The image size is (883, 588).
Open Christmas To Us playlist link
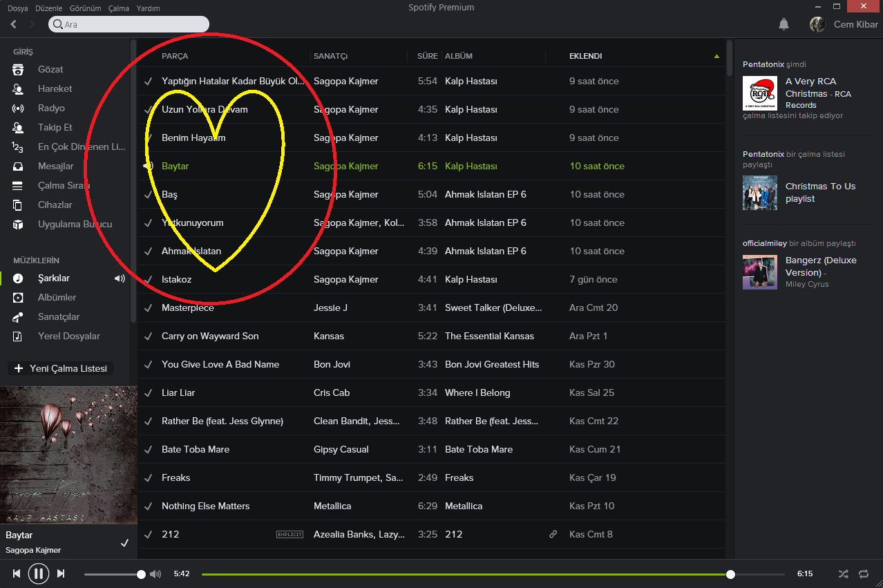820,192
